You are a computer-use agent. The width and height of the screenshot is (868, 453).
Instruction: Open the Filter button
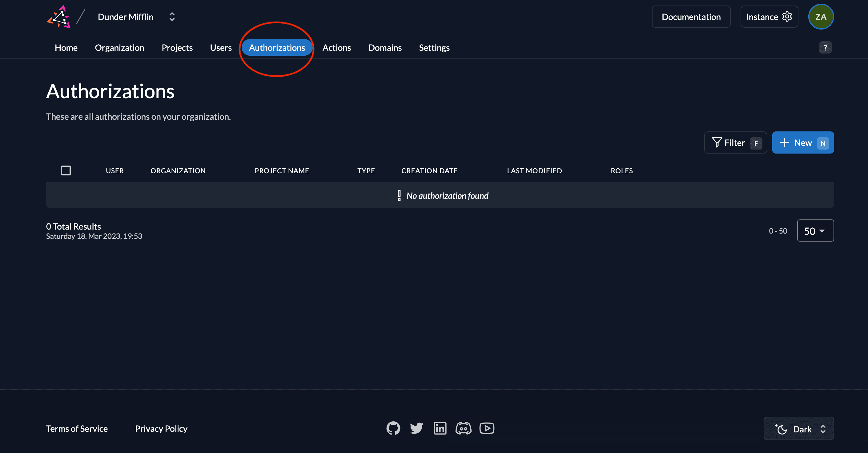pos(735,143)
